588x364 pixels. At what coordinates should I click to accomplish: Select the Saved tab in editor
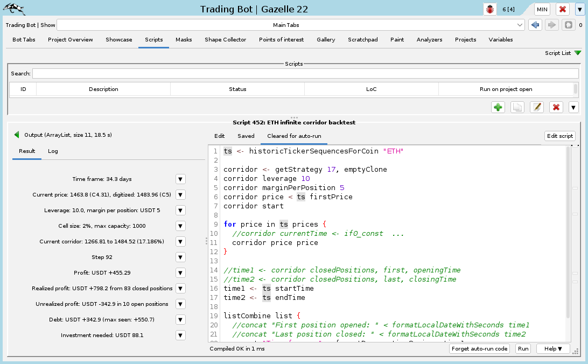(x=246, y=136)
